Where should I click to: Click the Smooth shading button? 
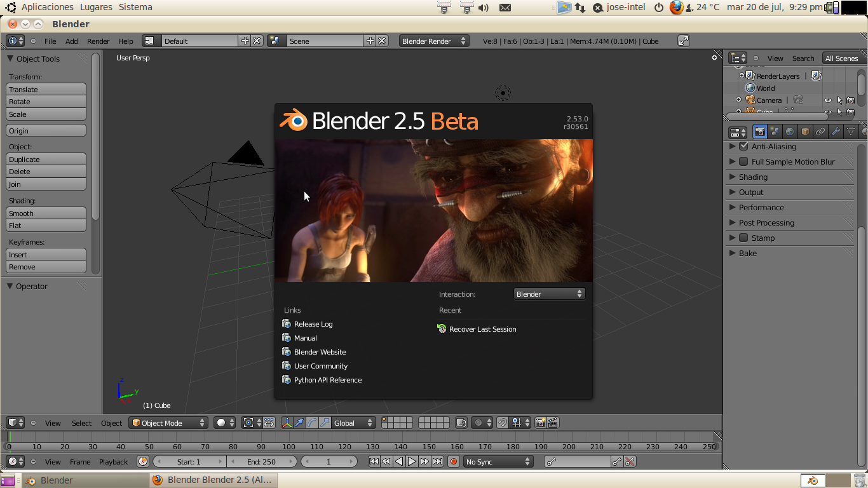(x=46, y=213)
